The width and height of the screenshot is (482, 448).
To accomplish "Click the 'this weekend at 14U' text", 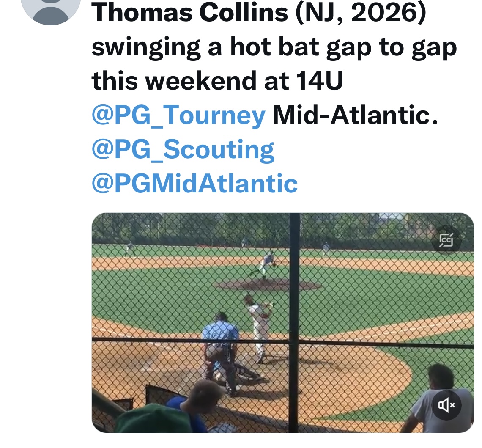I will coord(217,81).
